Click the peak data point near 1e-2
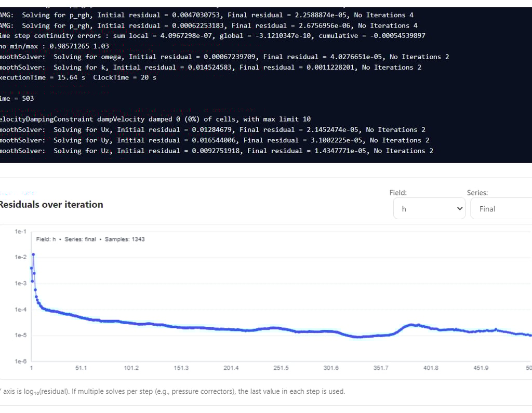 (33, 255)
